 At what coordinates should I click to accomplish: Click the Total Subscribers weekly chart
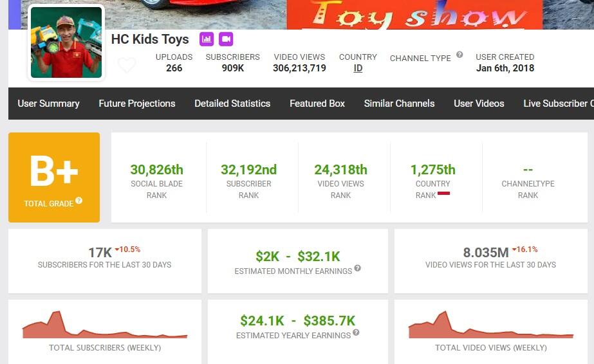[x=105, y=325]
